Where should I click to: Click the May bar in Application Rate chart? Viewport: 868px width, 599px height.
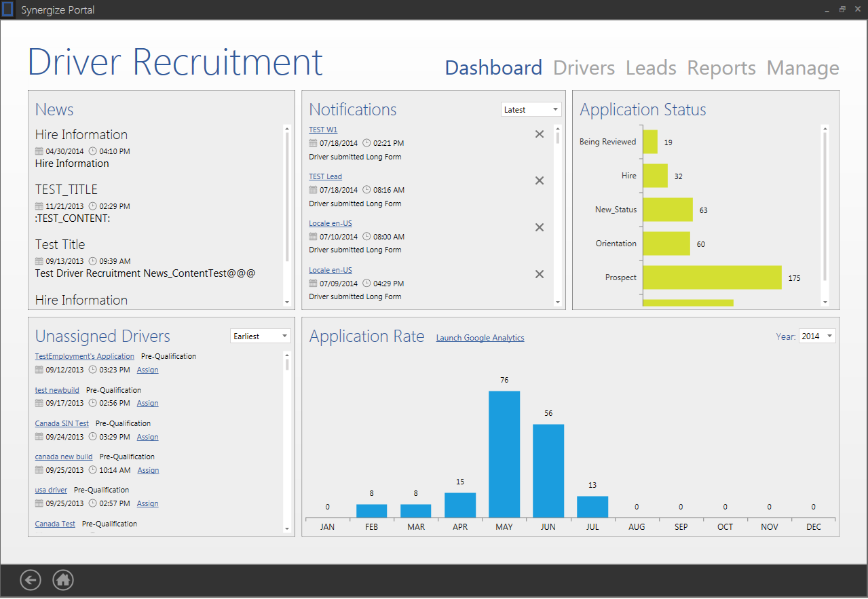point(504,455)
